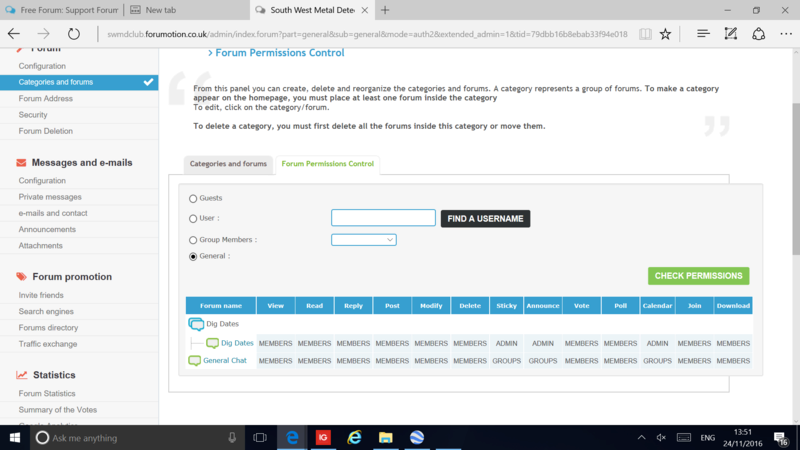Open the Windows Start menu
Viewport: 800px width, 450px height.
point(15,438)
